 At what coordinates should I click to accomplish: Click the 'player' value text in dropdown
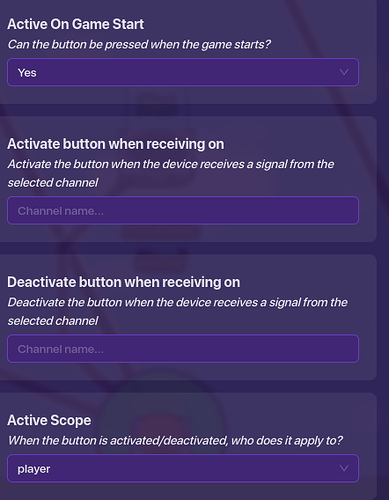(x=34, y=469)
